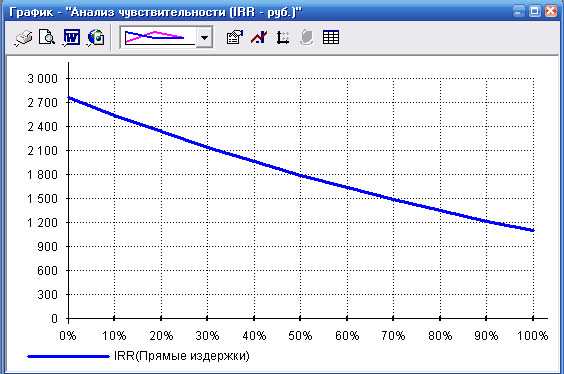The height and width of the screenshot is (374, 564).
Task: Show the data table grid icon
Action: coord(331,37)
